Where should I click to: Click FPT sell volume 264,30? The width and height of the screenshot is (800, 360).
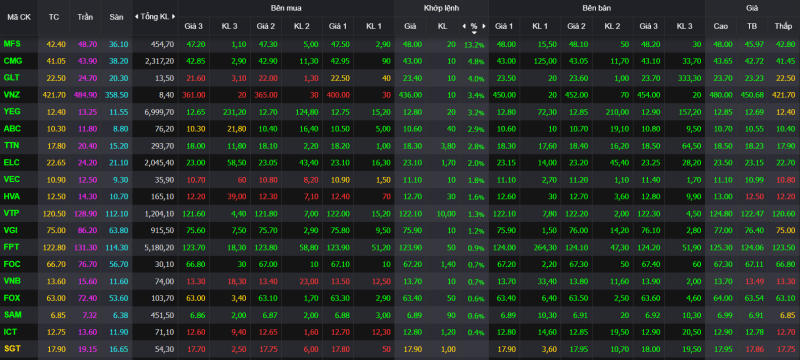coord(544,247)
